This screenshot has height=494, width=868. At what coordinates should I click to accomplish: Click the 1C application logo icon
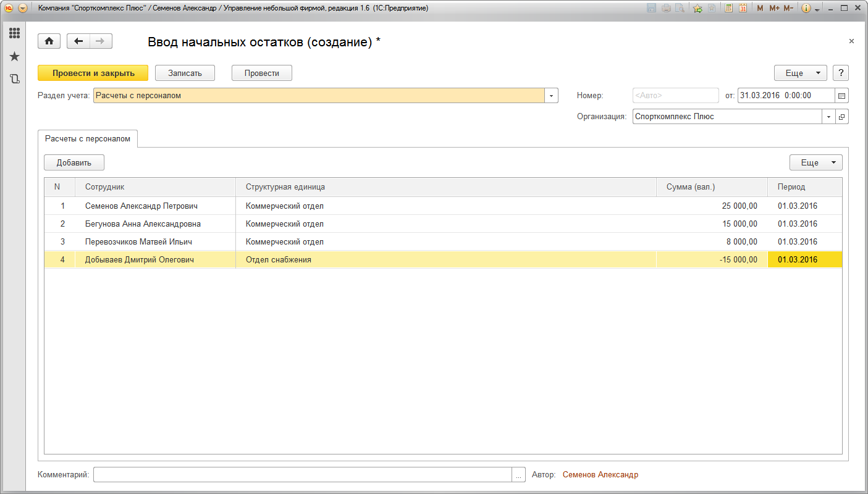9,8
